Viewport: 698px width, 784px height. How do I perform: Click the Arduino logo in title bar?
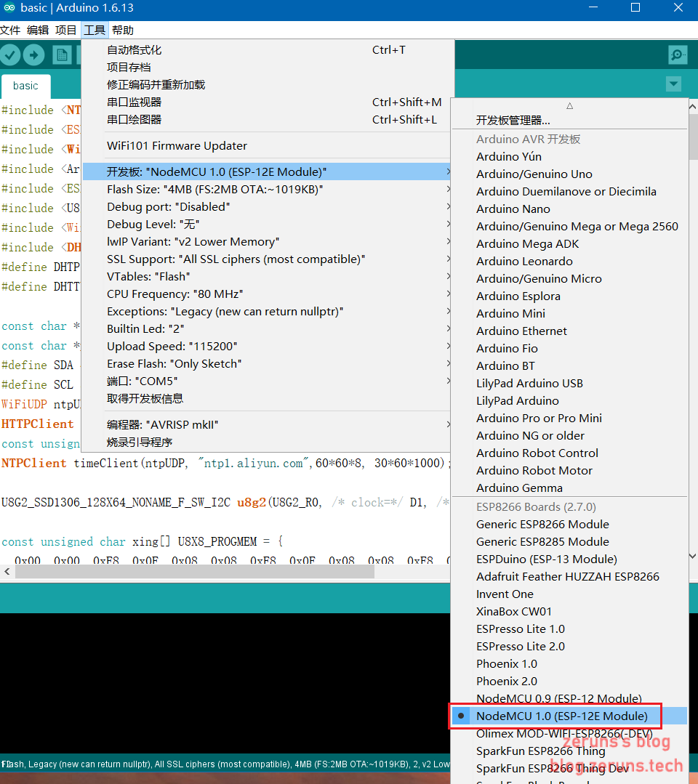9,9
